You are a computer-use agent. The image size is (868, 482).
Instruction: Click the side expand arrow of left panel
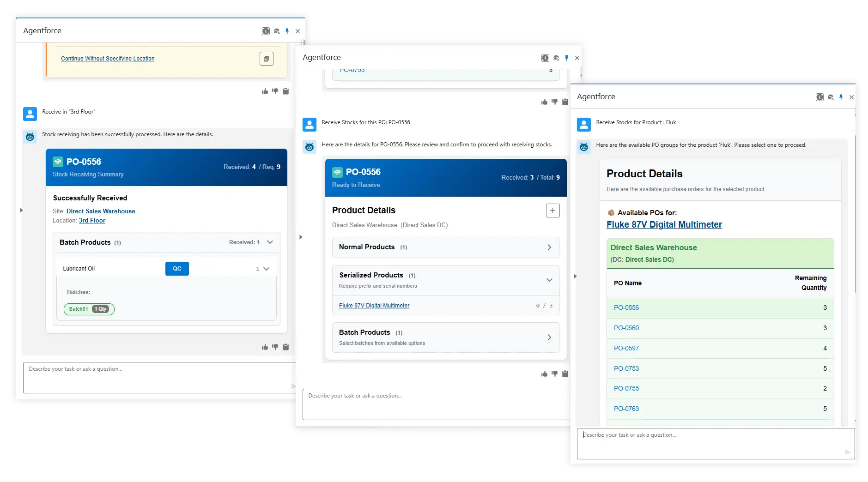(21, 211)
